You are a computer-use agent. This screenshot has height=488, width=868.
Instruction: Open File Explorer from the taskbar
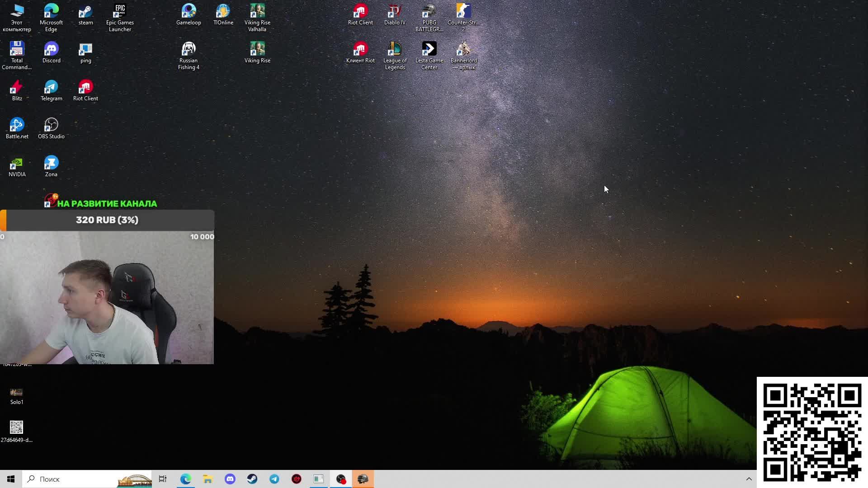pos(208,479)
